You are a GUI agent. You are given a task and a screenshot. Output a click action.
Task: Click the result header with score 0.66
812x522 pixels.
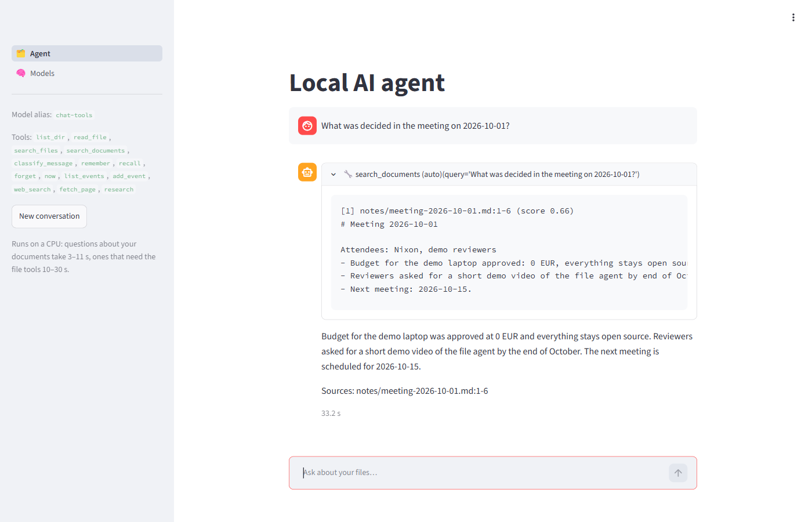457,211
